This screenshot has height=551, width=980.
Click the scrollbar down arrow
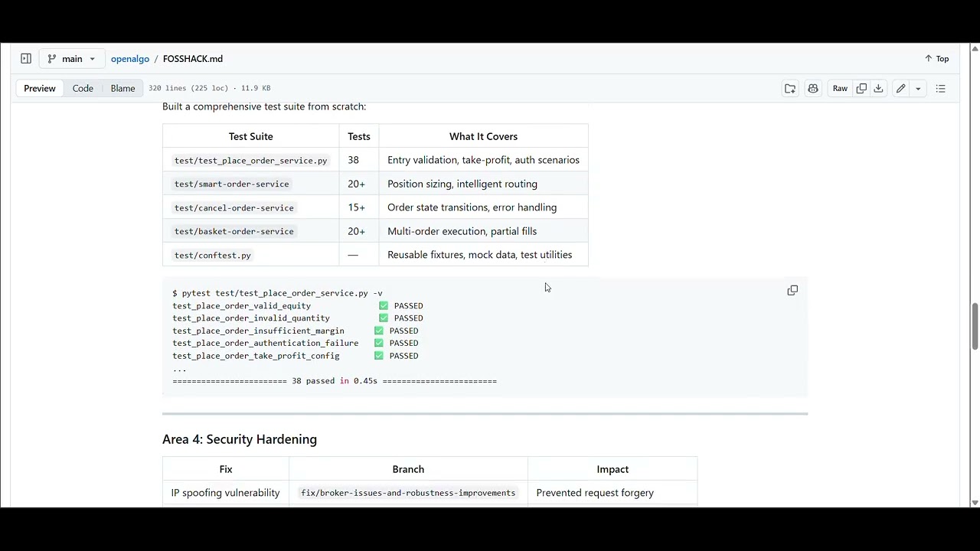pyautogui.click(x=975, y=503)
